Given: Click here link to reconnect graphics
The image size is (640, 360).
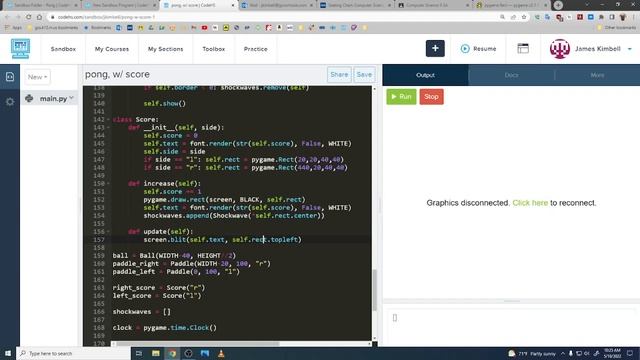Looking at the screenshot, I should click(530, 203).
